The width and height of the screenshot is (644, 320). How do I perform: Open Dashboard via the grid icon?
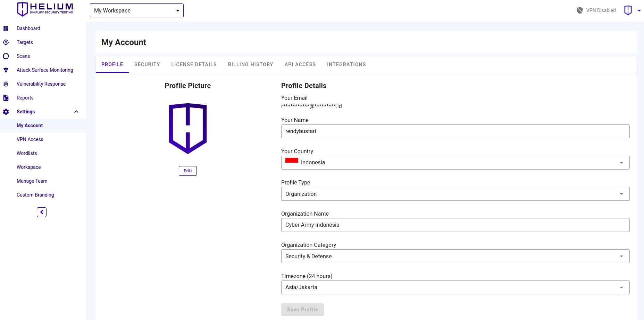tap(6, 28)
